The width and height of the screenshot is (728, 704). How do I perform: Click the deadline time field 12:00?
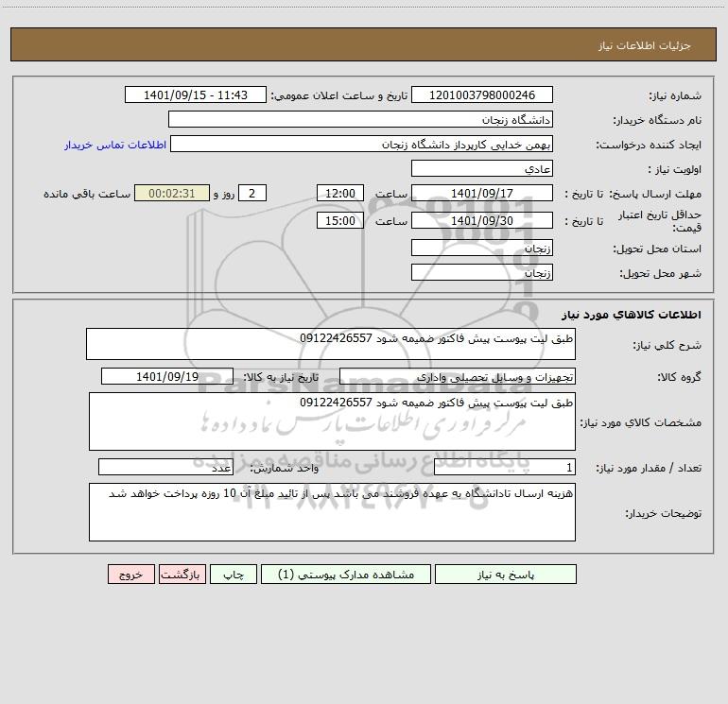339,193
